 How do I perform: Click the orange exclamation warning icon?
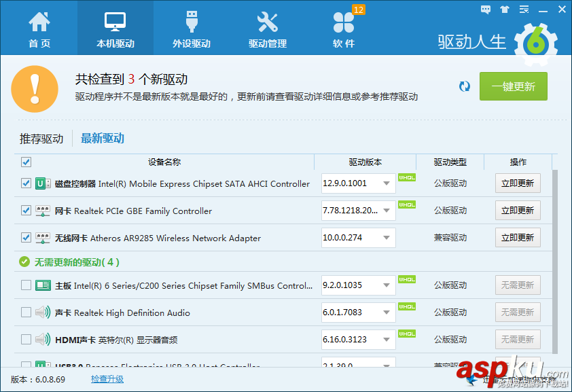click(x=35, y=88)
